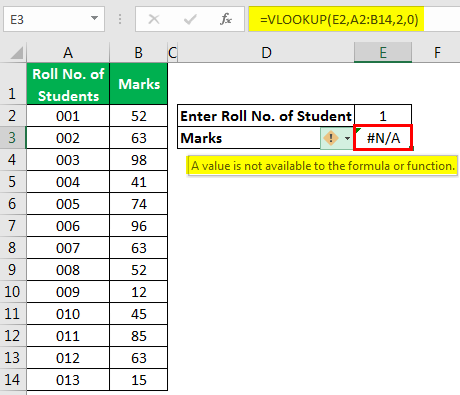
Task: Select column C header
Action: [x=172, y=53]
